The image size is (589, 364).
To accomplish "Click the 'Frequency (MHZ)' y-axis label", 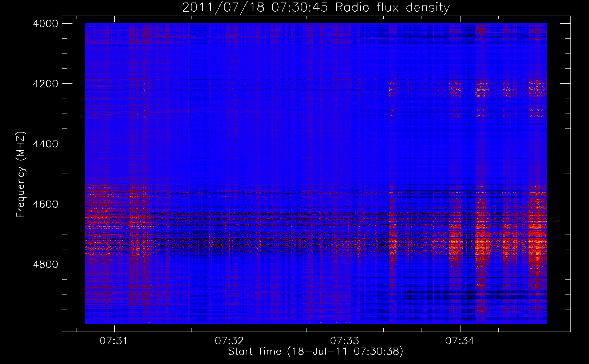I will pyautogui.click(x=21, y=175).
